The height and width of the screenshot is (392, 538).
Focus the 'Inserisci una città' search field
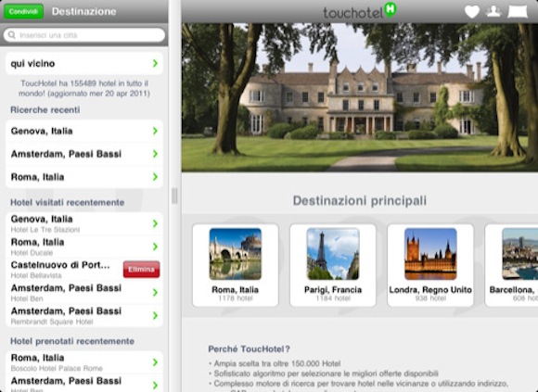[x=84, y=35]
